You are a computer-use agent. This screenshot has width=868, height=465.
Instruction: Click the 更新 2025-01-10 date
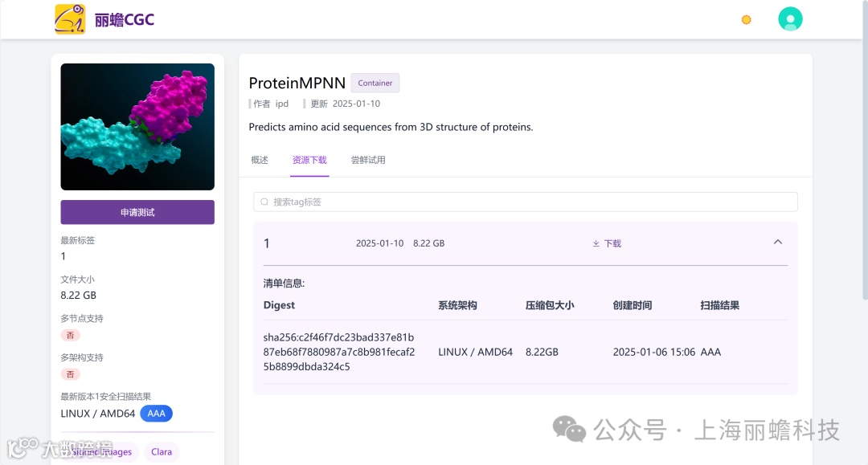346,104
